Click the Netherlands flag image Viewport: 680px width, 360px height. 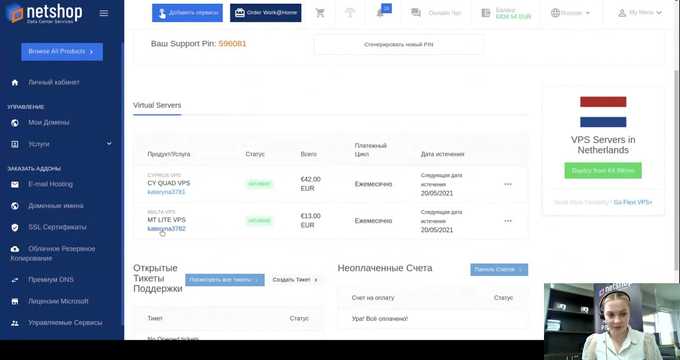[x=603, y=112]
